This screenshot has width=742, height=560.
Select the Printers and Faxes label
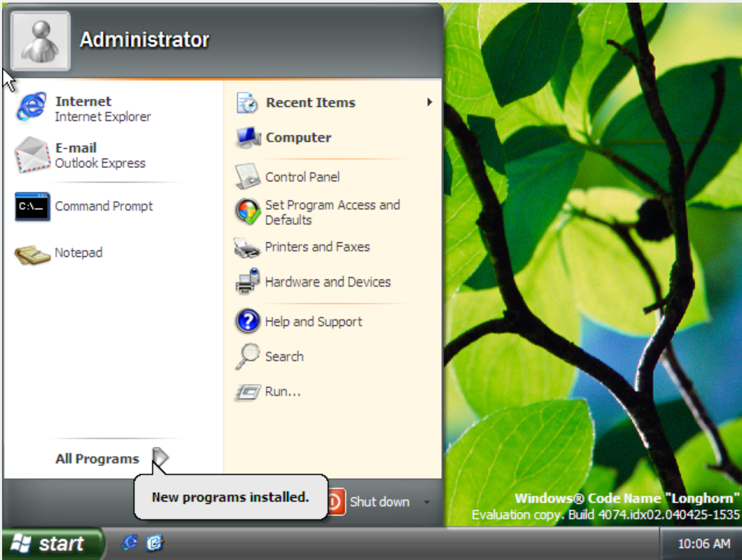(317, 247)
